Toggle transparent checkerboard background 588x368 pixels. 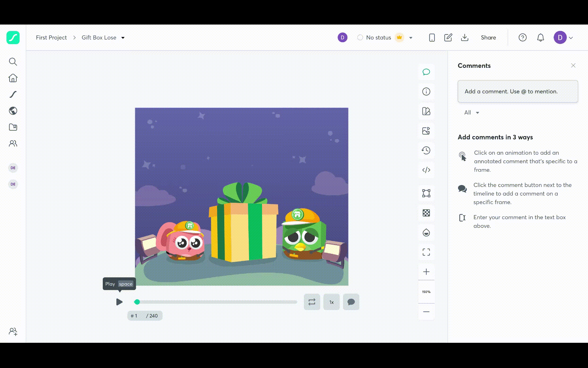pyautogui.click(x=426, y=213)
